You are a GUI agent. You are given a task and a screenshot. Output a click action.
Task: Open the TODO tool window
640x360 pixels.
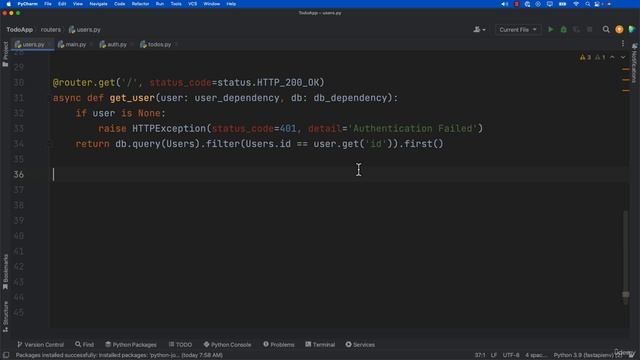180,344
